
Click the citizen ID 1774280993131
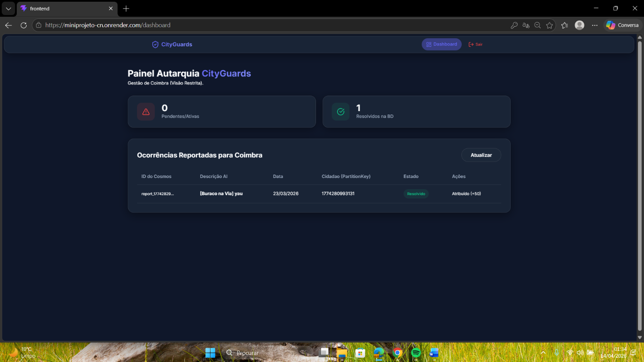(338, 193)
